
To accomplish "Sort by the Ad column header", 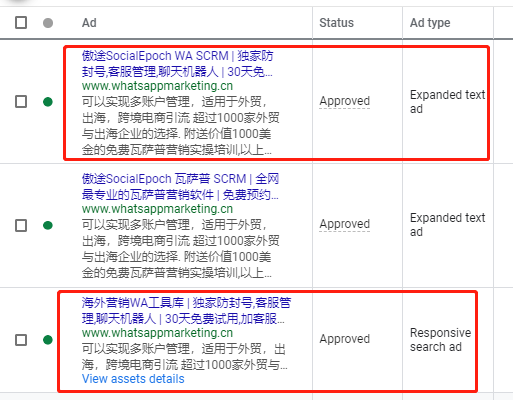I will pos(89,23).
